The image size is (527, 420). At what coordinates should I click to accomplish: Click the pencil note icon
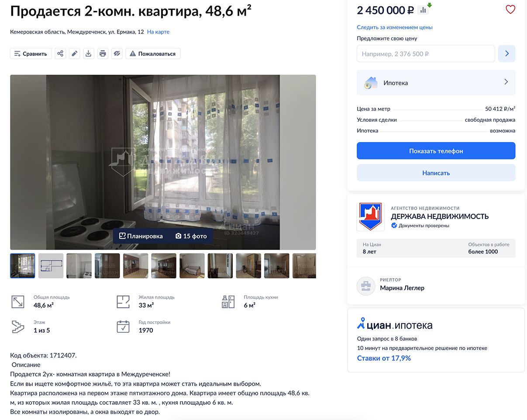pos(75,54)
